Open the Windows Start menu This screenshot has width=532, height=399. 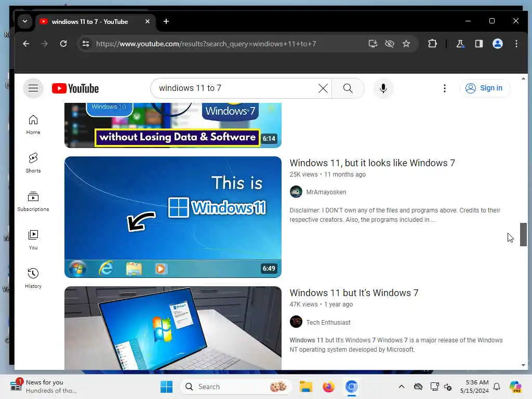(166, 387)
